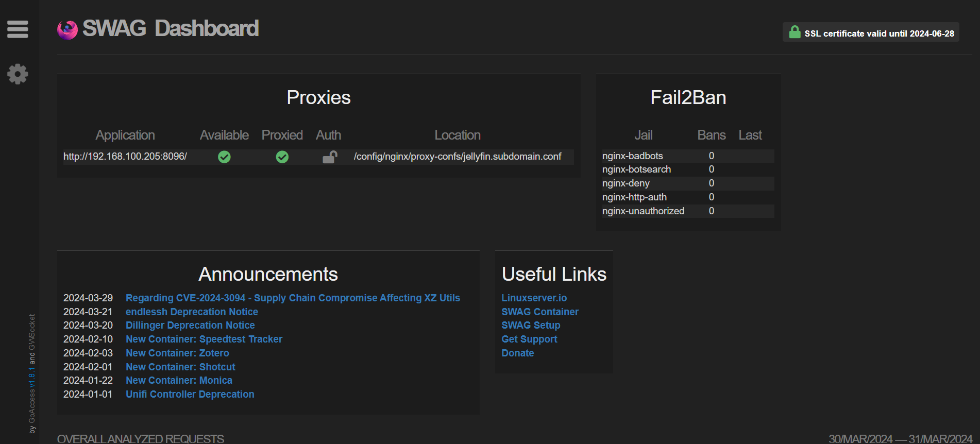Image resolution: width=980 pixels, height=444 pixels.
Task: Click the Bans column header
Action: pyautogui.click(x=712, y=135)
